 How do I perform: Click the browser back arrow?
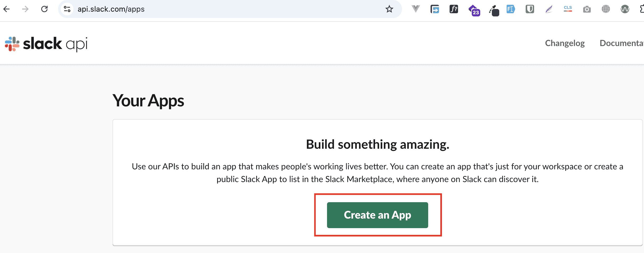[7, 9]
